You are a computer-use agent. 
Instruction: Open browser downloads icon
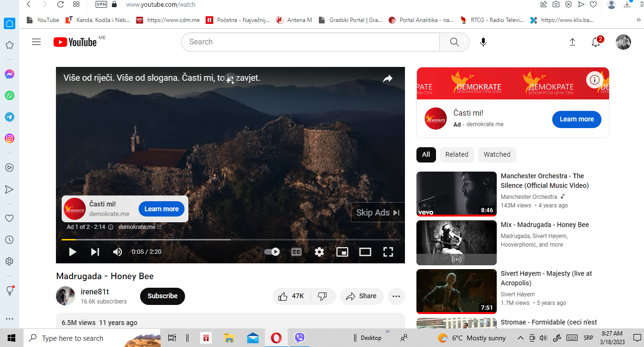click(628, 4)
